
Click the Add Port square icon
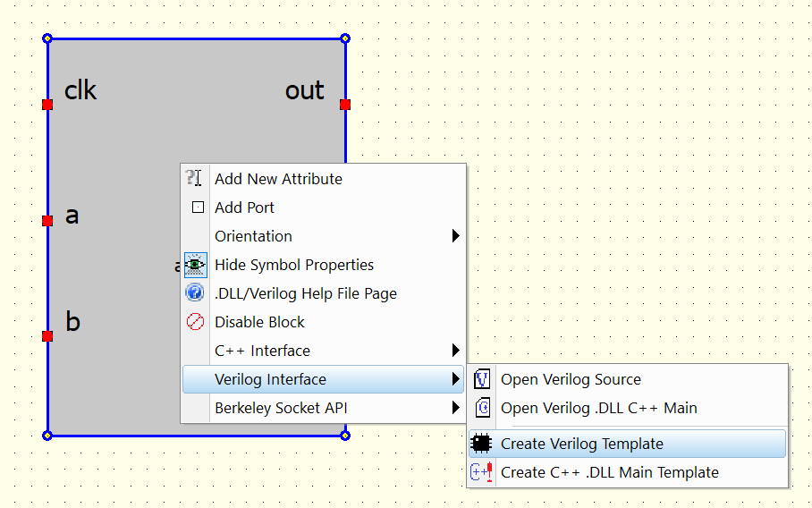[x=198, y=207]
